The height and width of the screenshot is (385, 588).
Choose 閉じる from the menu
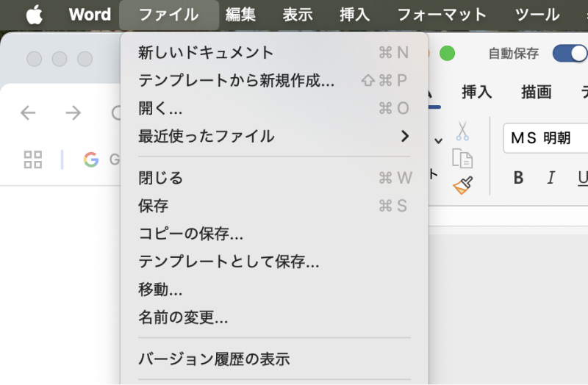[274, 178]
